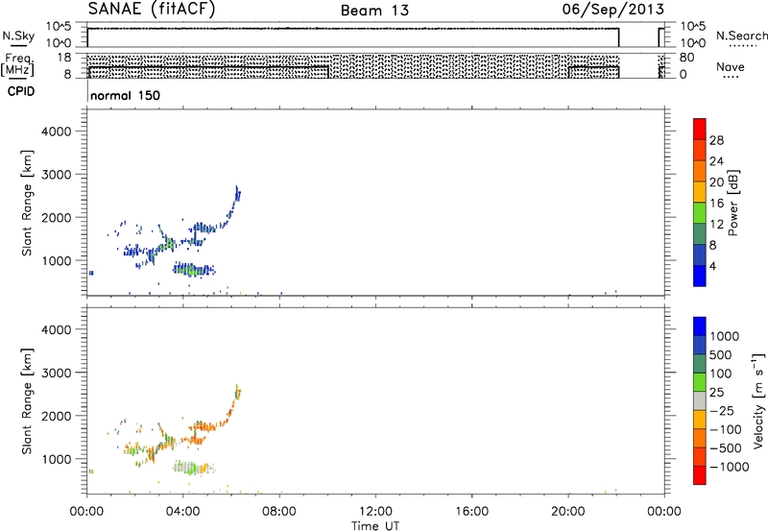The image size is (768, 532).
Task: Click the date '06/Sep/2013'
Action: tap(612, 10)
